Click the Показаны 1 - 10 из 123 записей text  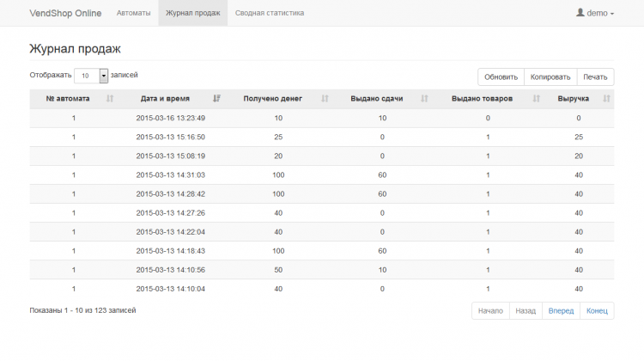coord(82,310)
